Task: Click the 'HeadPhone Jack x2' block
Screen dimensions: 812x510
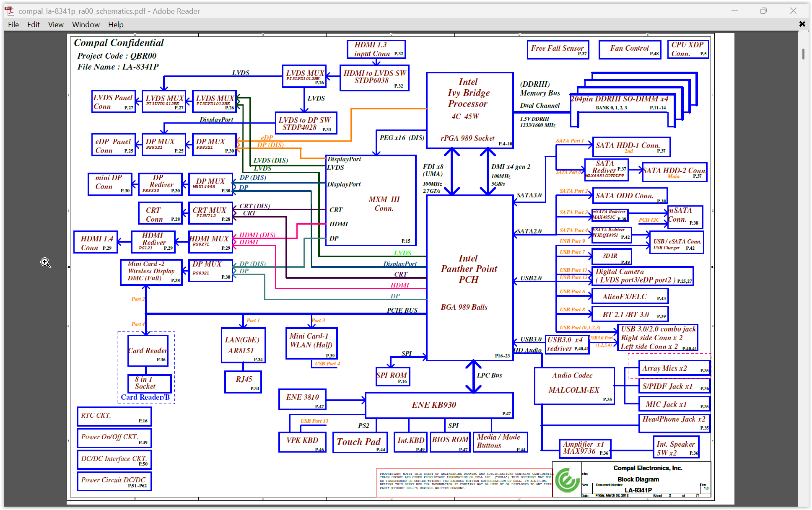Action: (x=674, y=423)
